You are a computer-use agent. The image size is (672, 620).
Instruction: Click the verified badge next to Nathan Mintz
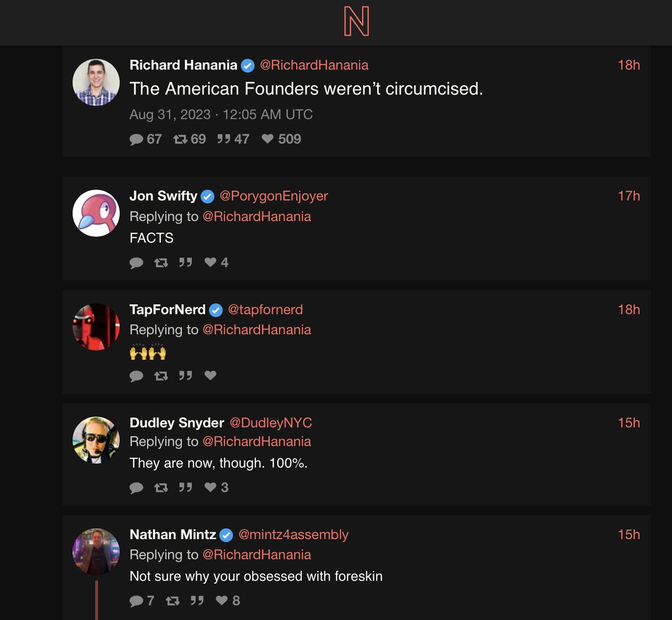226,535
